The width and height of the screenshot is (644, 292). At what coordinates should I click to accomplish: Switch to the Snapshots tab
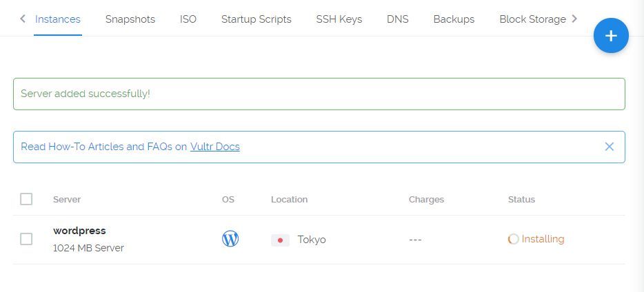[130, 19]
